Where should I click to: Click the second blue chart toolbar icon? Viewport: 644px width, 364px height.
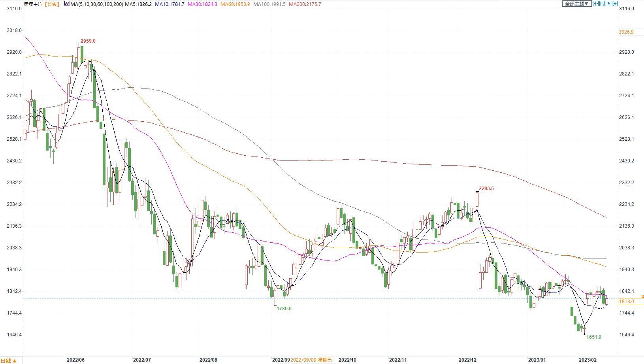[x=602, y=4]
